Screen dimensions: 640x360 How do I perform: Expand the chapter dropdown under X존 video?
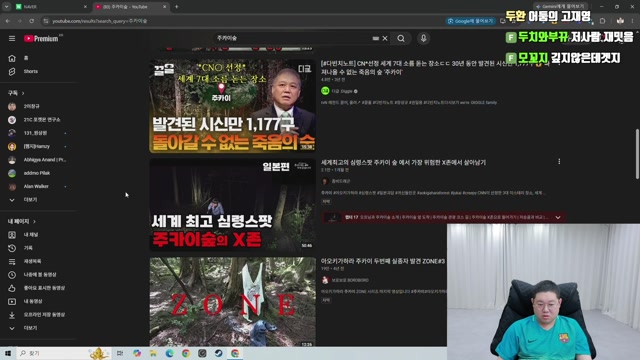point(558,218)
